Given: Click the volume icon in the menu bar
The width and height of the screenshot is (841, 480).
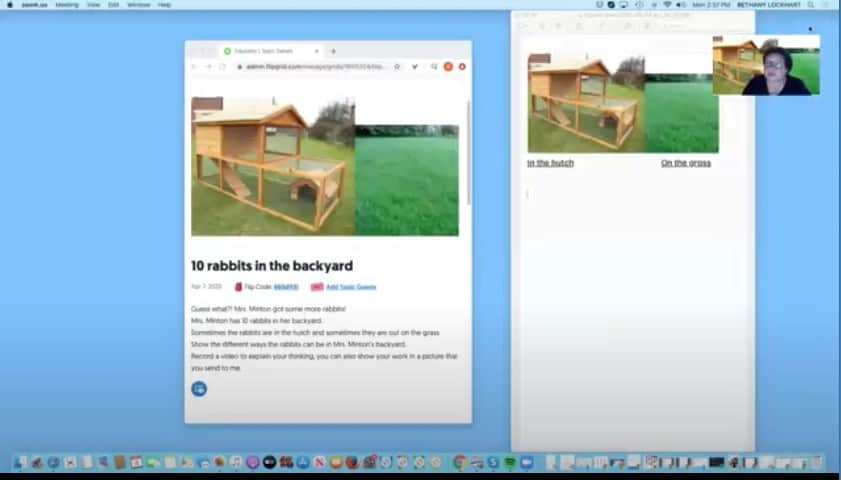Looking at the screenshot, I should (681, 5).
